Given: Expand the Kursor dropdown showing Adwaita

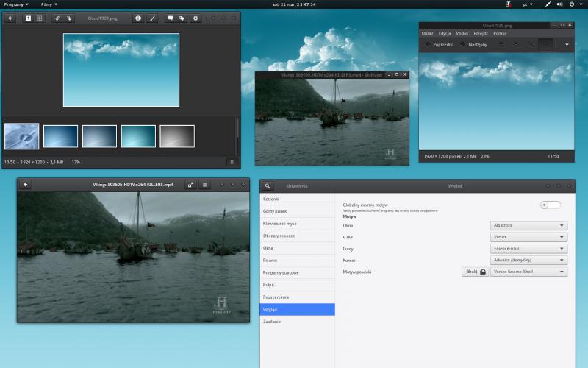Looking at the screenshot, I should 528,260.
